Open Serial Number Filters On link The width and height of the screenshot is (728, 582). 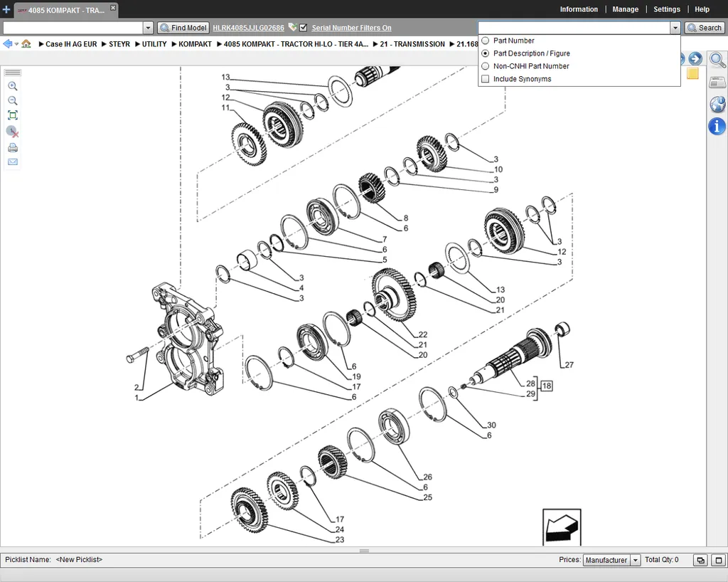351,28
